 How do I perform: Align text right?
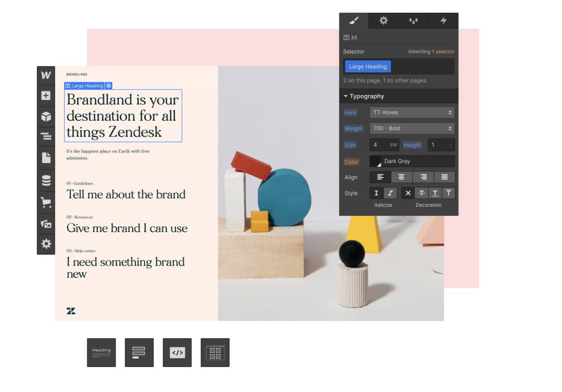click(x=423, y=177)
